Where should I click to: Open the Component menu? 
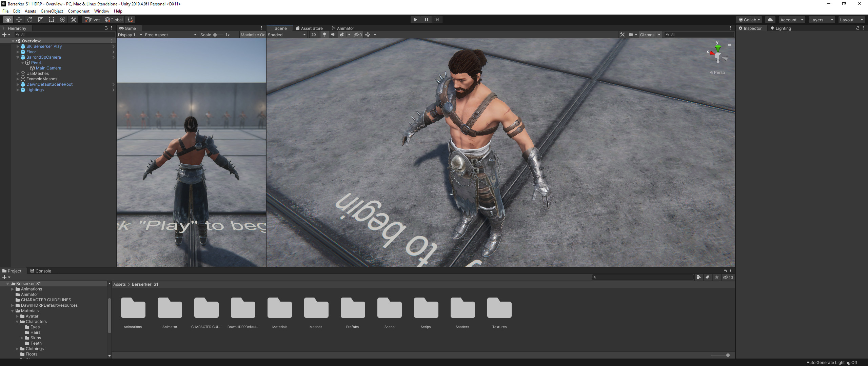point(79,11)
